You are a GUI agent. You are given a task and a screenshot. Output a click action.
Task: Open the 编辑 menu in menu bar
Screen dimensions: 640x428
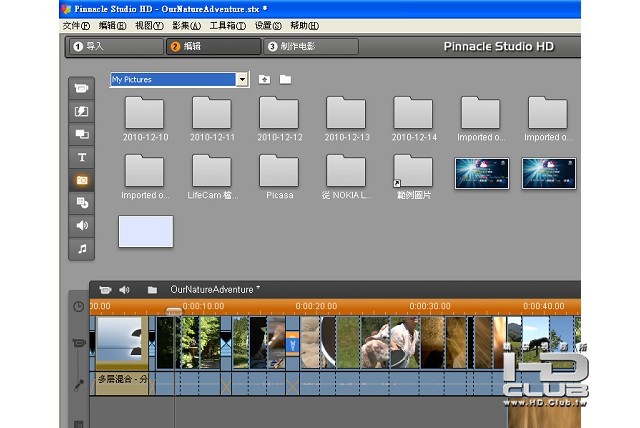(x=112, y=26)
